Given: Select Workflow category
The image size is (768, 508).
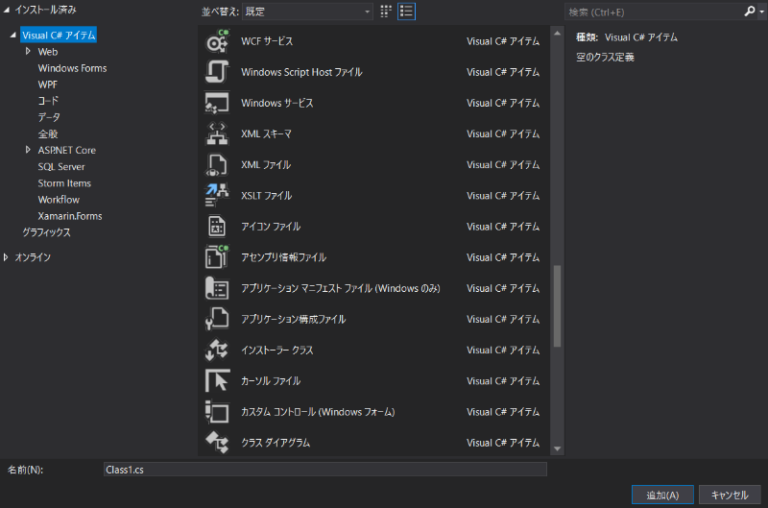Looking at the screenshot, I should coord(58,199).
